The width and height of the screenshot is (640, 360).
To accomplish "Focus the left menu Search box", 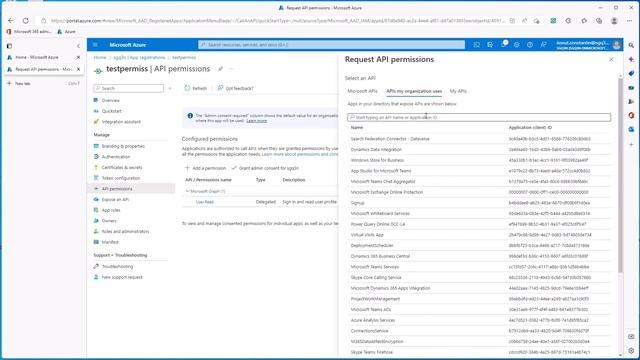I will click(129, 88).
